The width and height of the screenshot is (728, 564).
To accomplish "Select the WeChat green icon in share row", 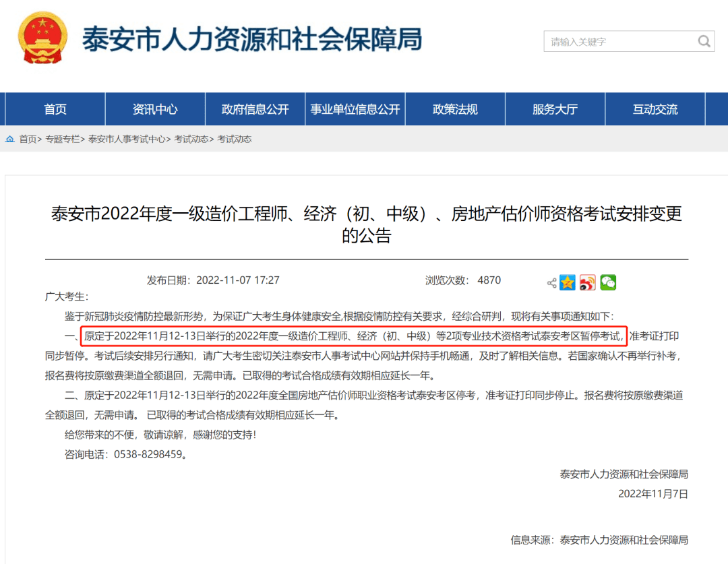I will coord(607,282).
